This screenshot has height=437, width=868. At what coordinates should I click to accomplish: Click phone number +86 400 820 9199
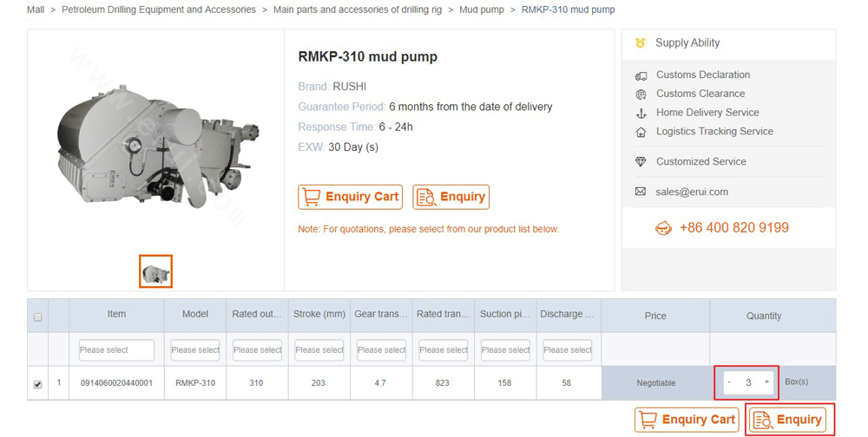pyautogui.click(x=734, y=227)
